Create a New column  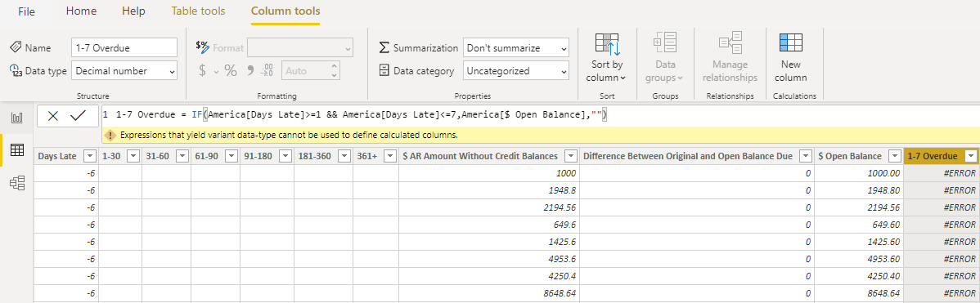[790, 57]
